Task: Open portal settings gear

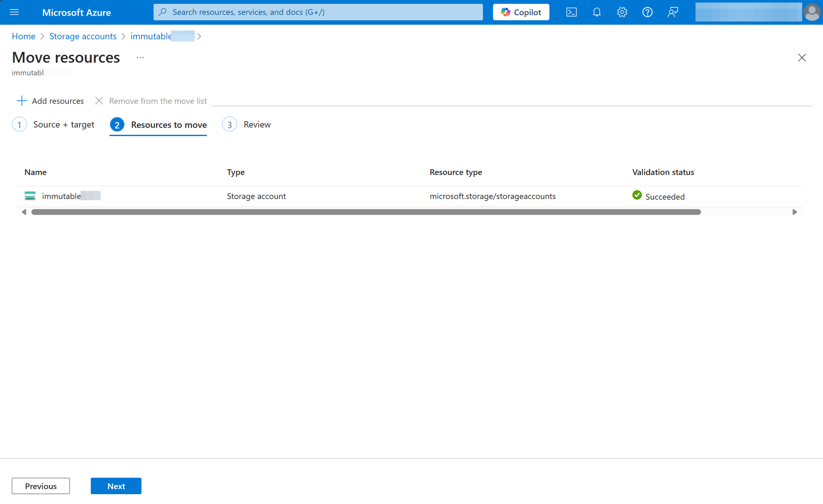Action: [x=622, y=12]
